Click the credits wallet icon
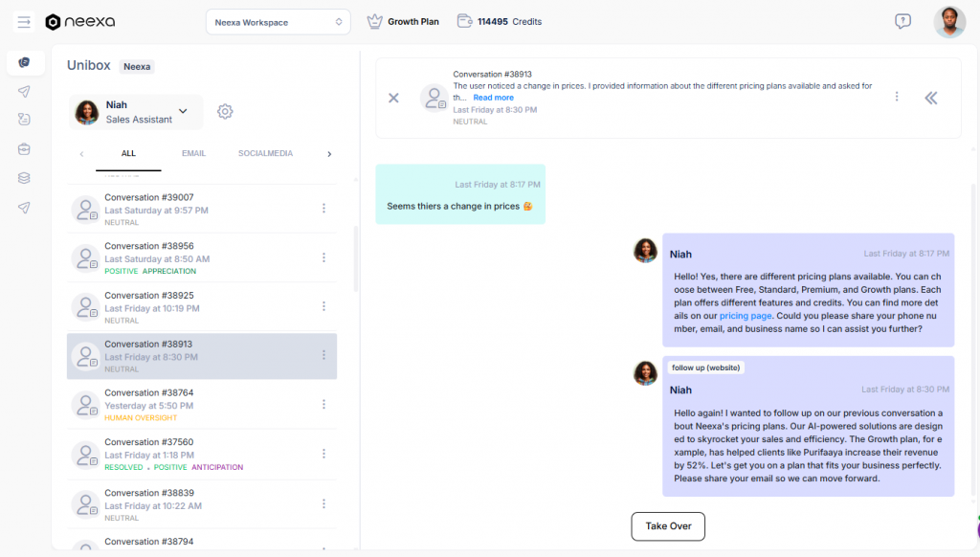This screenshot has width=980, height=557. point(464,21)
